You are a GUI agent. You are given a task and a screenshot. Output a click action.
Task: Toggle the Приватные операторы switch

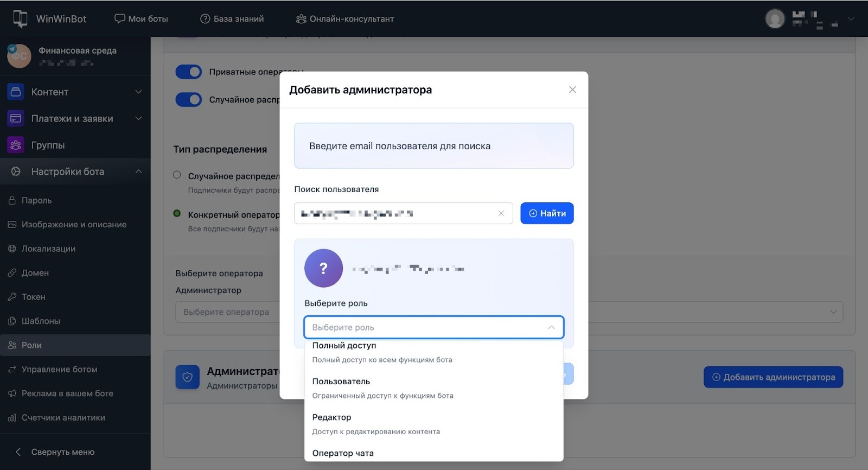[189, 72]
